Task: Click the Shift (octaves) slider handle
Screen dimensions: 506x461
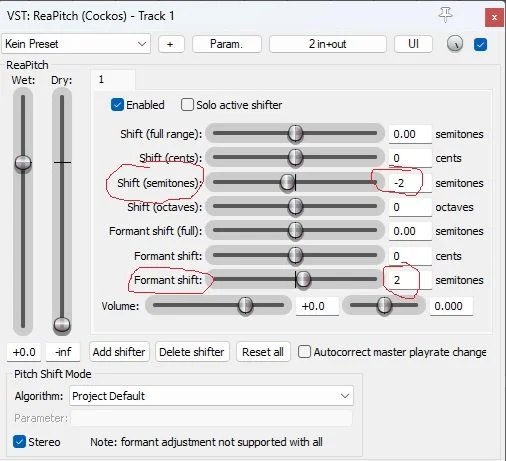Action: [x=295, y=206]
